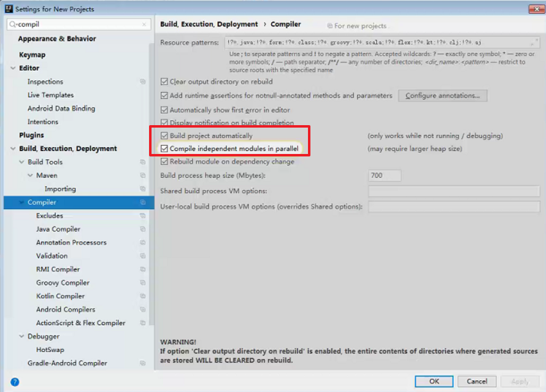The image size is (546, 392).
Task: Click the project-level icon beside Java Compiler
Action: pyautogui.click(x=142, y=229)
